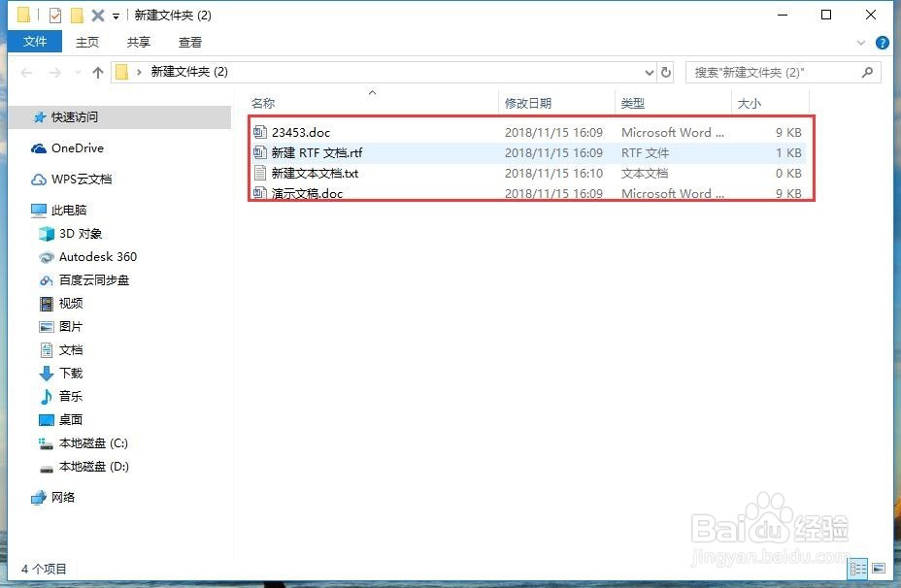Click the 文本文档 type cell
This screenshot has width=901, height=588.
click(x=645, y=174)
